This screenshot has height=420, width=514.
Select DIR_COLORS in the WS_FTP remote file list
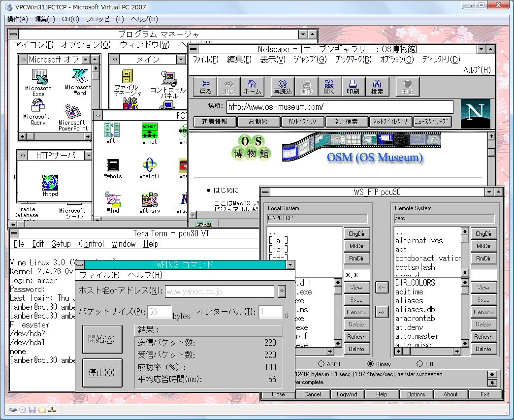(415, 283)
